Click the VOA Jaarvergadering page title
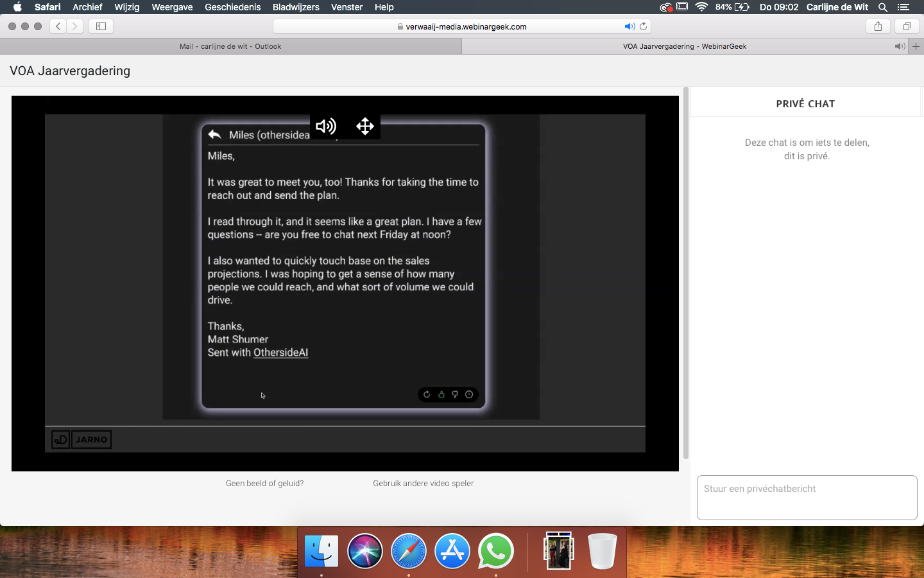This screenshot has width=924, height=578. tap(70, 71)
